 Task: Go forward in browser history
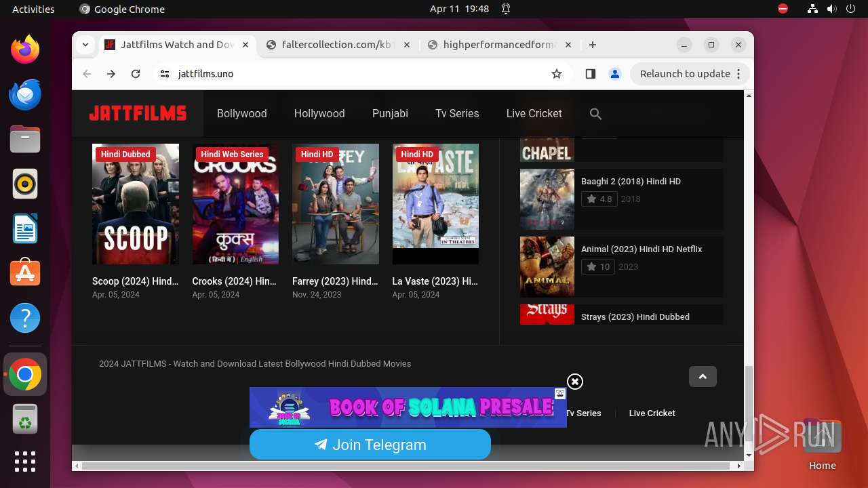pos(111,74)
